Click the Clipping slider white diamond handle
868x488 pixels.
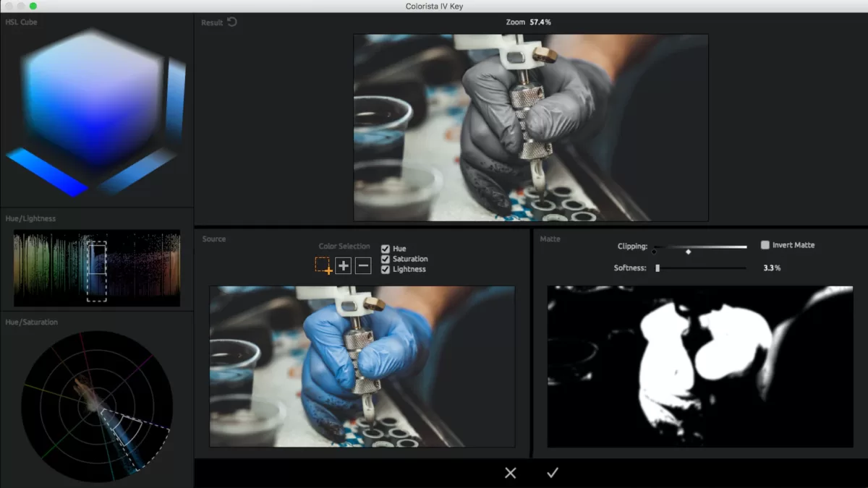click(x=688, y=252)
